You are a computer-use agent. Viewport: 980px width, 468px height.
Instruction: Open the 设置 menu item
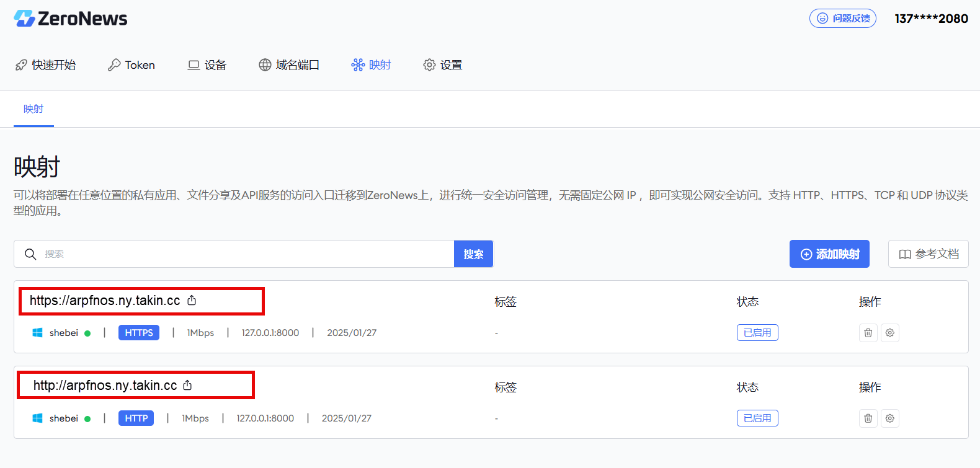(x=443, y=65)
